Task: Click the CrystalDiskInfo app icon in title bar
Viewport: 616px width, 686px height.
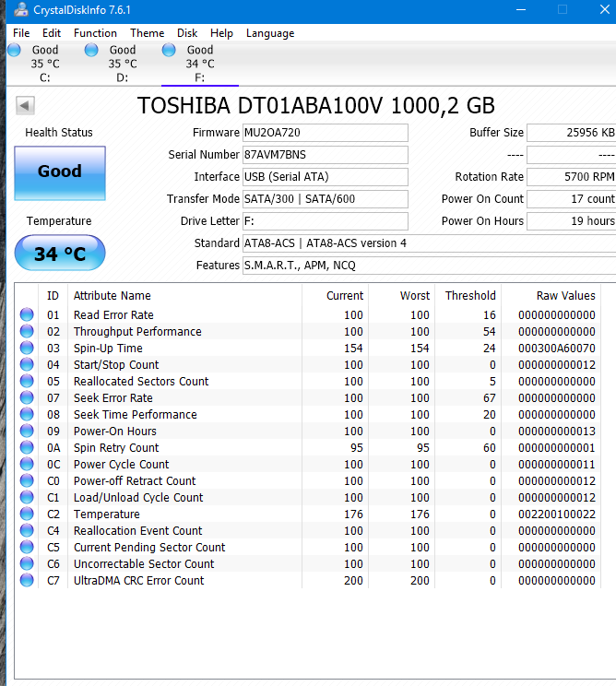Action: 20,9
